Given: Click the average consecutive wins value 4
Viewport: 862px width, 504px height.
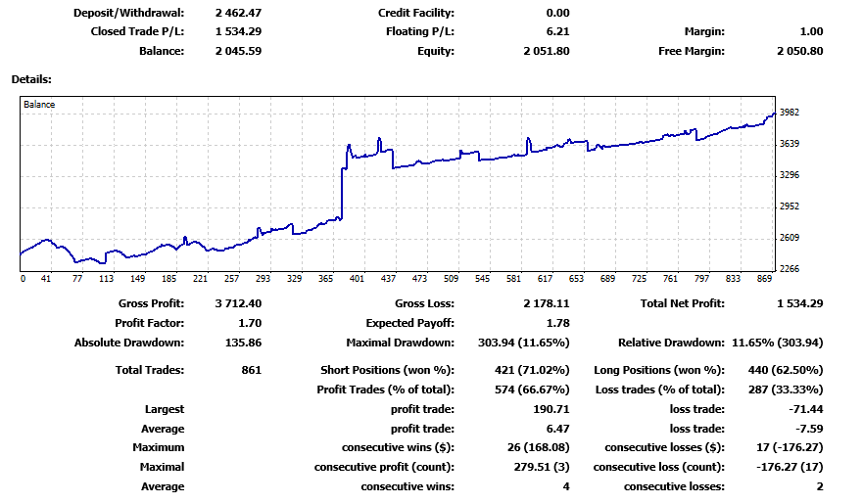Looking at the screenshot, I should 566,486.
